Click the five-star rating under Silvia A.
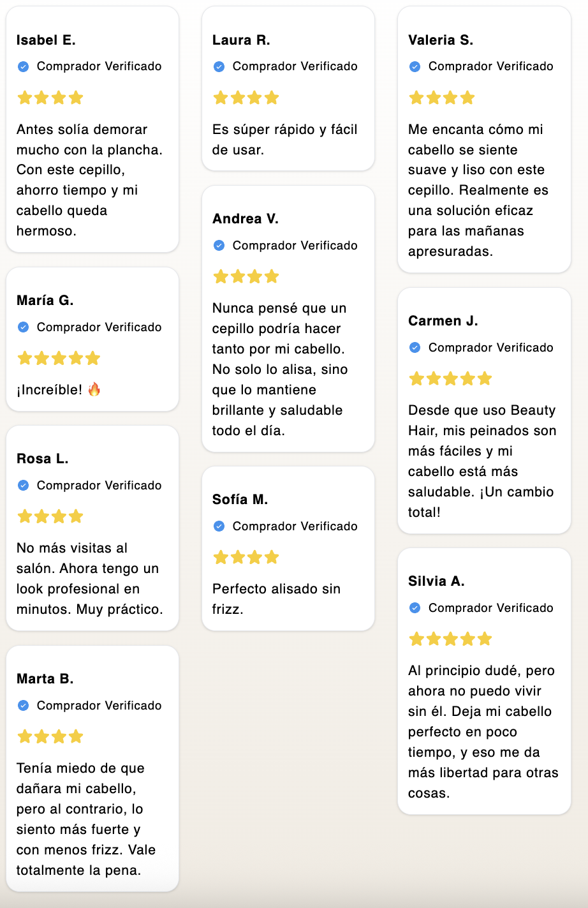 [450, 639]
